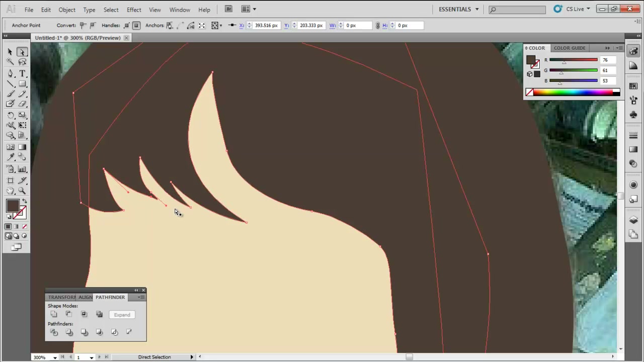Select the Pen tool
644x362 pixels.
(10, 73)
